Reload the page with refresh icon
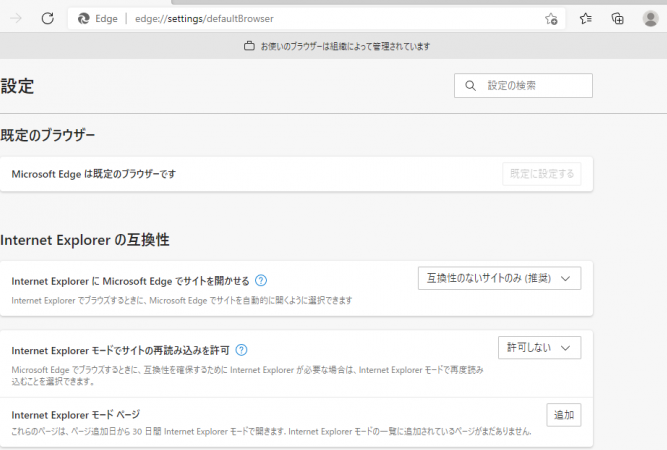Screen dimensions: 667x450 pyautogui.click(x=48, y=18)
